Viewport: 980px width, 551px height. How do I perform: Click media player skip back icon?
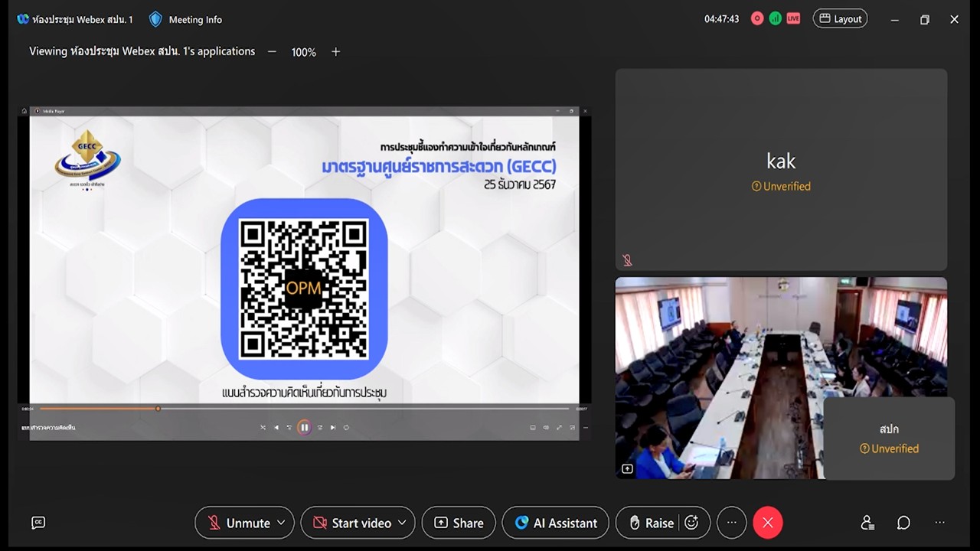(x=289, y=428)
